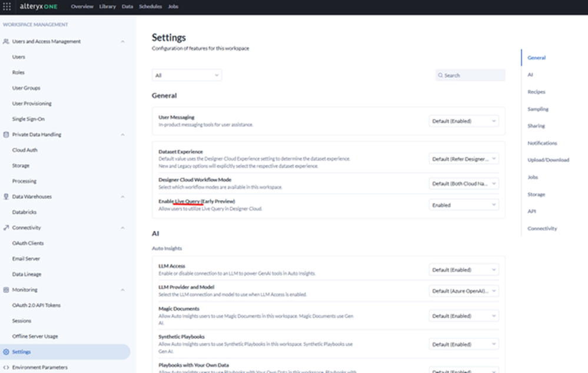Collapse the Data Warehouses section
This screenshot has width=588, height=373.
(x=122, y=197)
